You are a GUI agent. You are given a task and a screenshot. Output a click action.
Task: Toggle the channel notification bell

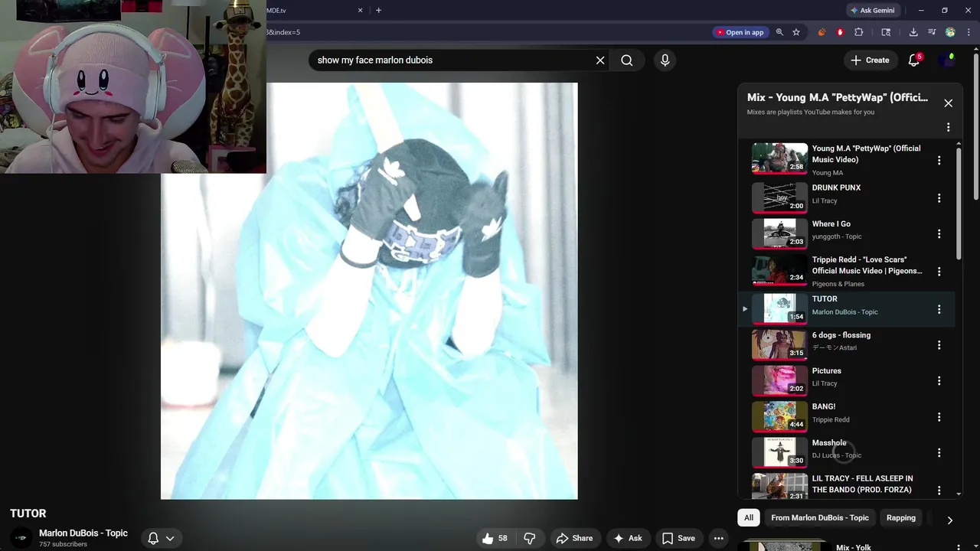[x=153, y=538]
